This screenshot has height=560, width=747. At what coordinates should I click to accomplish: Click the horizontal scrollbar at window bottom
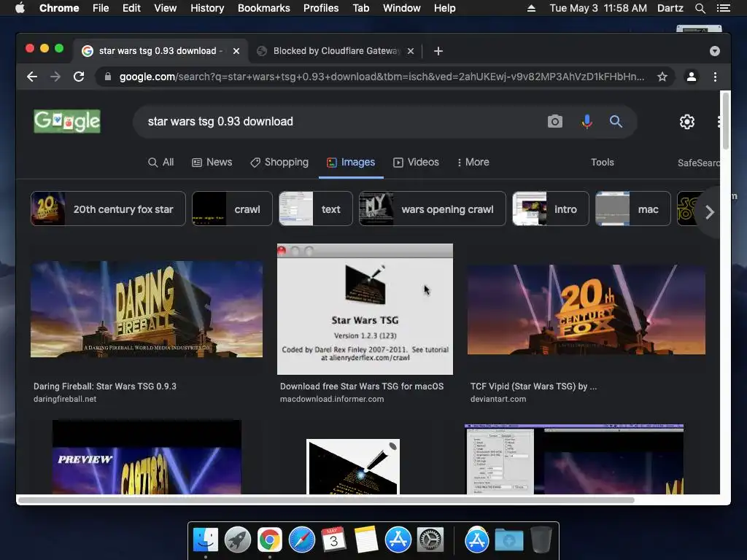coord(326,500)
